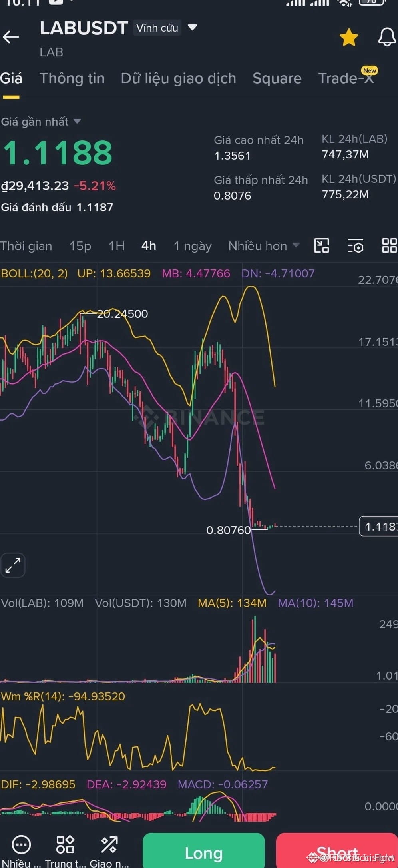This screenshot has height=868, width=398.
Task: Tap the 20.24500 high price marker
Action: (122, 314)
